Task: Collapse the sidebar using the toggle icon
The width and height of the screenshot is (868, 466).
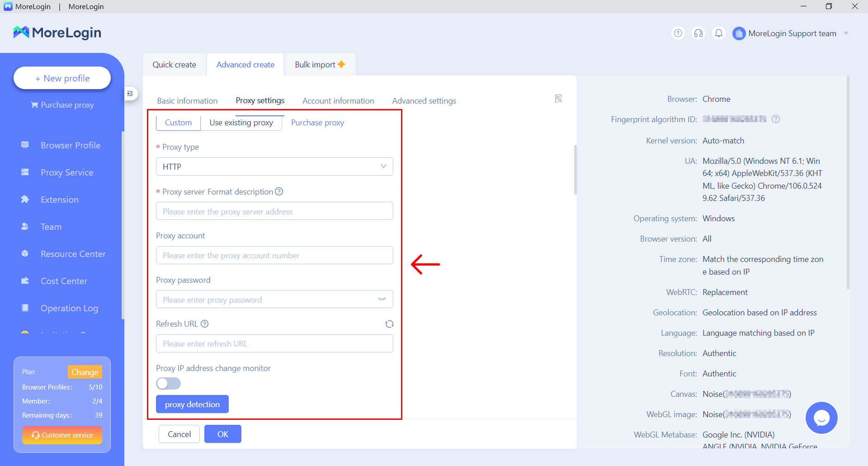Action: pos(130,94)
